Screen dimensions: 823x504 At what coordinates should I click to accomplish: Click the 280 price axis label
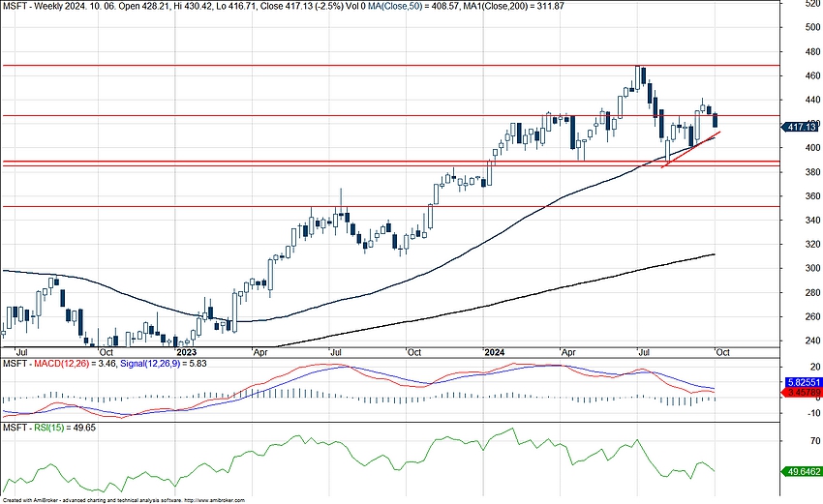(x=812, y=293)
